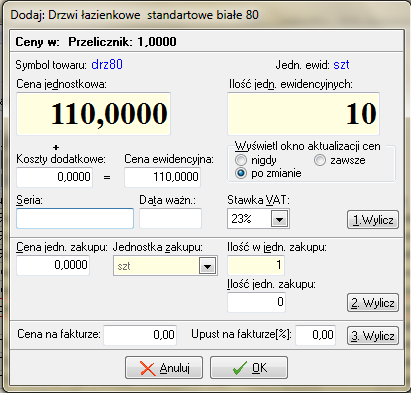Click the Cena jednostkowa field
This screenshot has height=393, width=411.
(x=94, y=114)
